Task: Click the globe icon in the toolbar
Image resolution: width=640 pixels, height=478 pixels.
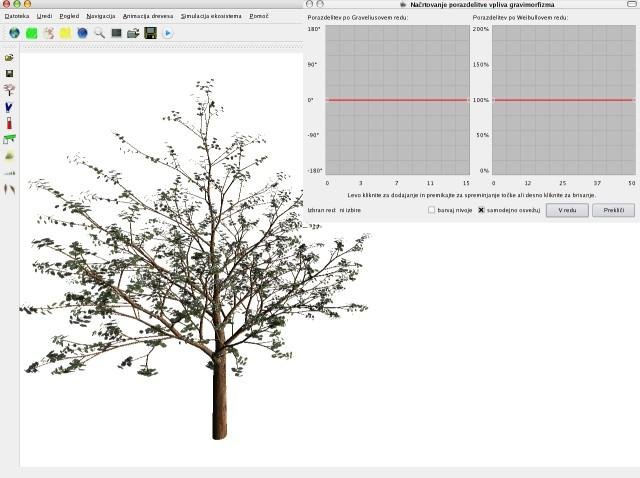Action: point(14,33)
